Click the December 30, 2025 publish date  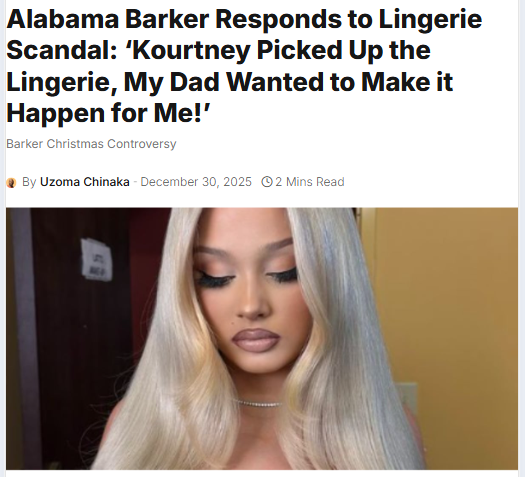[196, 182]
